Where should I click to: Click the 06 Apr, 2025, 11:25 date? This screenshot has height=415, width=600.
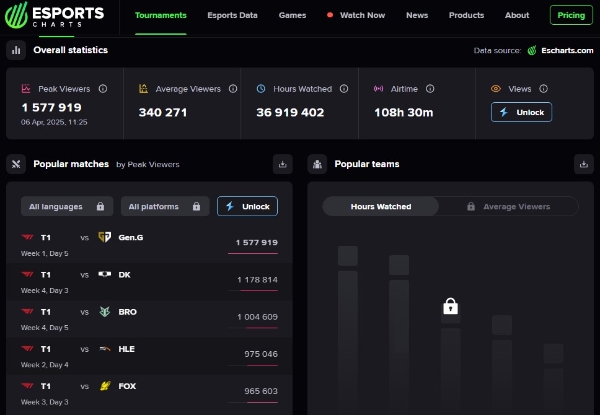point(54,122)
